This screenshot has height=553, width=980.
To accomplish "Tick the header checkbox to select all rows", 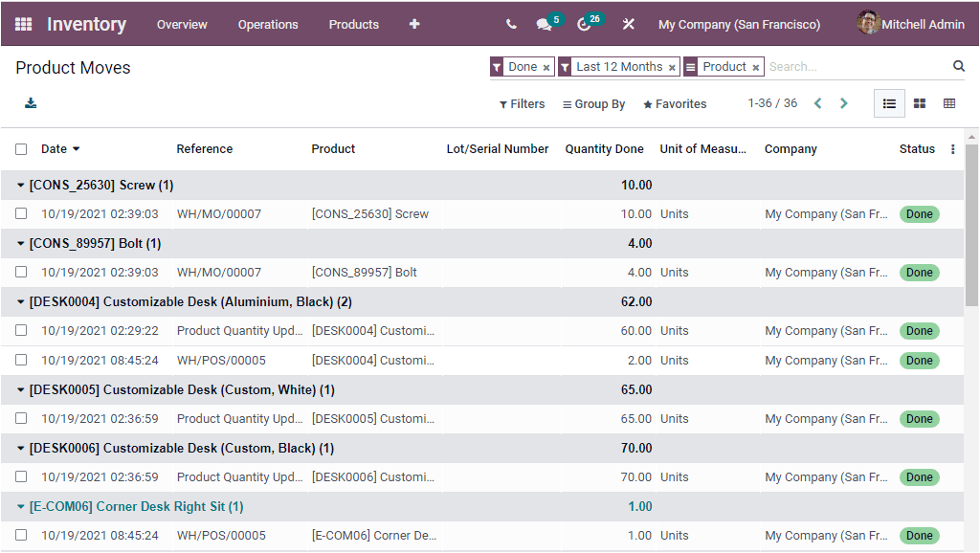I will [21, 148].
